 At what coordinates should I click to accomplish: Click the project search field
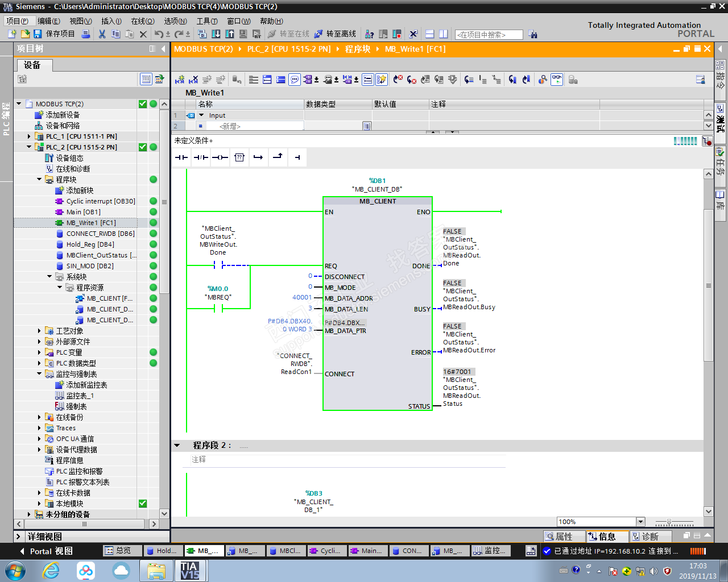[489, 35]
